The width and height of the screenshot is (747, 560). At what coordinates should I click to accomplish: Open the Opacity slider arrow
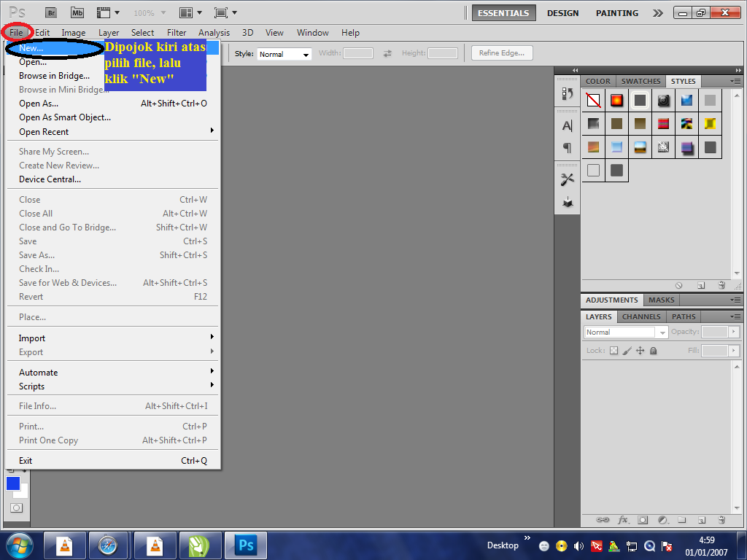point(734,332)
